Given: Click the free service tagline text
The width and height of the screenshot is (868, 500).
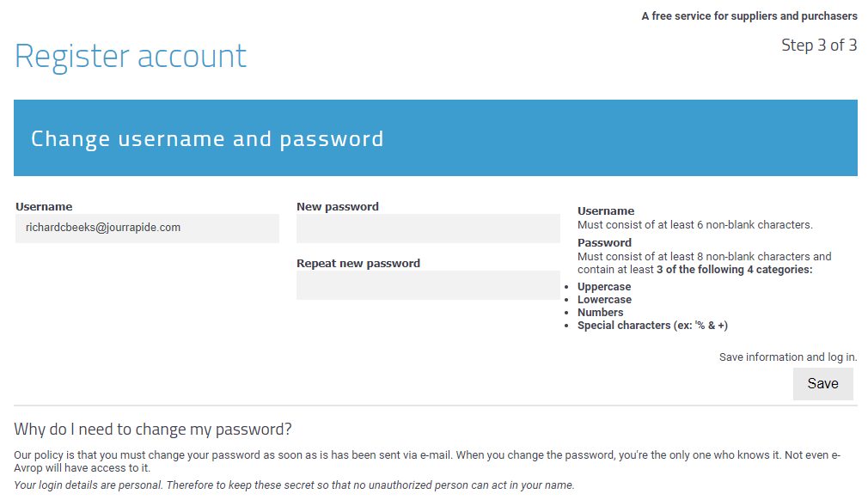Looking at the screenshot, I should (x=749, y=16).
